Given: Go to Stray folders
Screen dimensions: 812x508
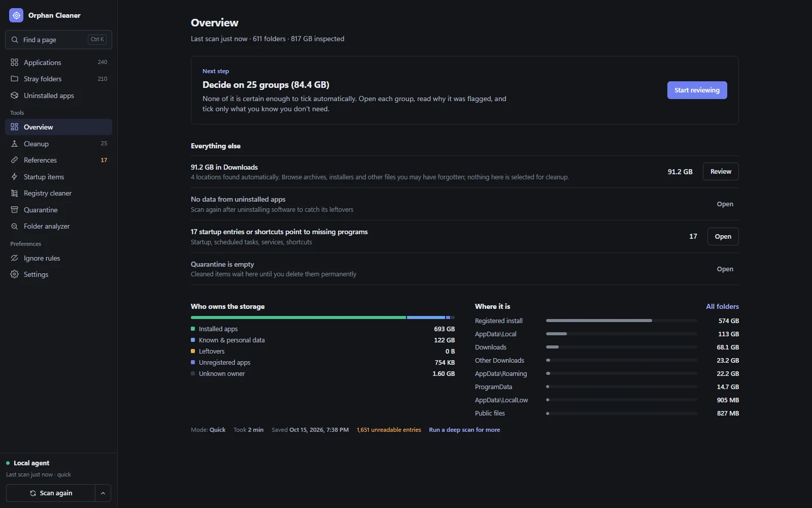Looking at the screenshot, I should tap(58, 79).
